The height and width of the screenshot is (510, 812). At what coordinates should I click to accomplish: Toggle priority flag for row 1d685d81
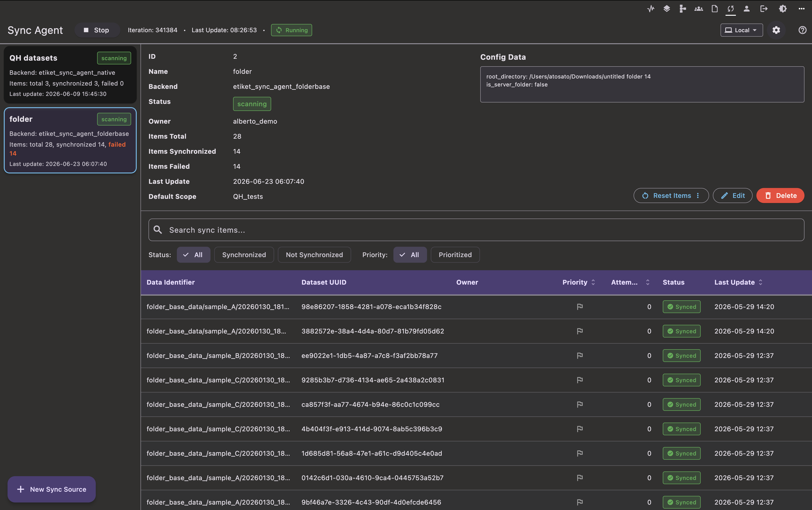pos(580,453)
